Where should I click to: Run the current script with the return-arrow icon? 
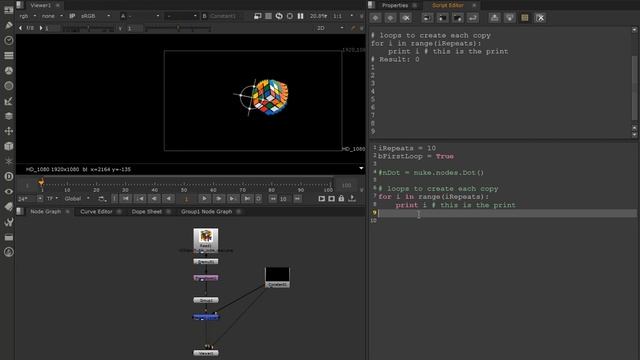(473, 18)
